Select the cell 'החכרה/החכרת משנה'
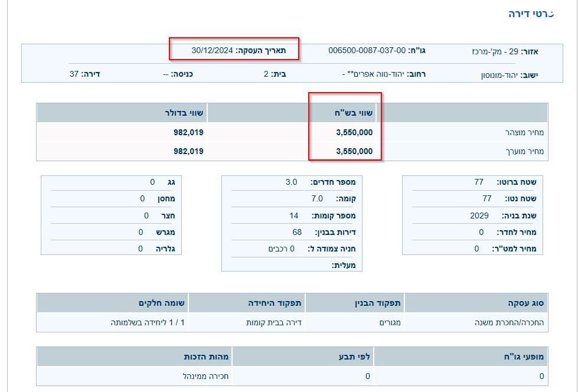This screenshot has height=392, width=578. click(x=510, y=322)
